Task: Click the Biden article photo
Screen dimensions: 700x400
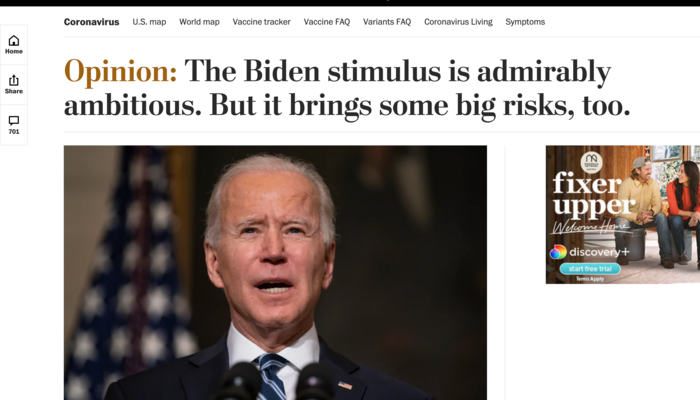Action: click(x=275, y=272)
